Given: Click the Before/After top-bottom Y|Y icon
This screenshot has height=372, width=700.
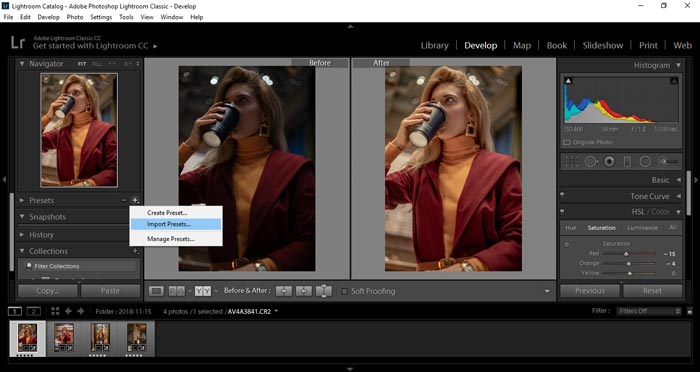Looking at the screenshot, I should 203,291.
